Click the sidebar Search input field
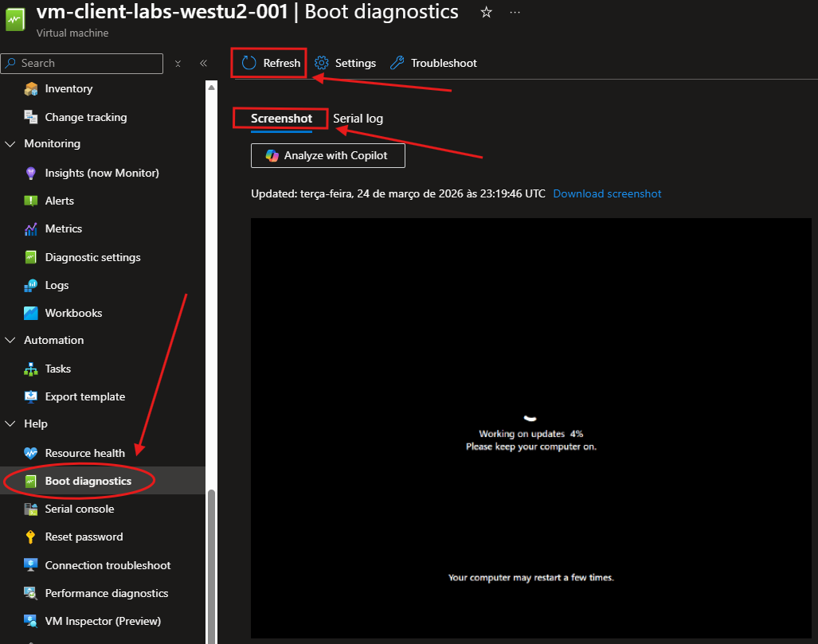The image size is (818, 644). pyautogui.click(x=88, y=63)
